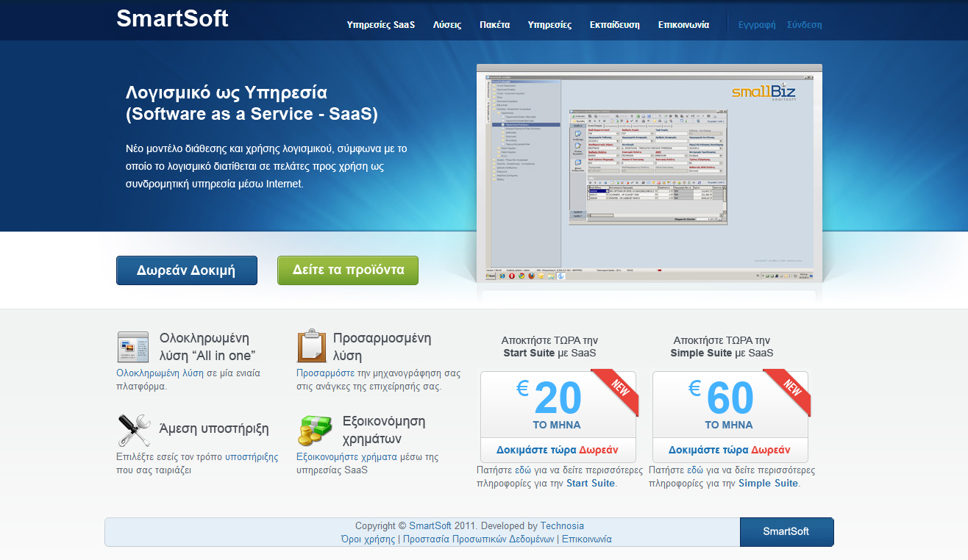This screenshot has height=560, width=968.
Task: Open Προστασία Προσωπικών Δεδομένων footer link
Action: tap(478, 539)
